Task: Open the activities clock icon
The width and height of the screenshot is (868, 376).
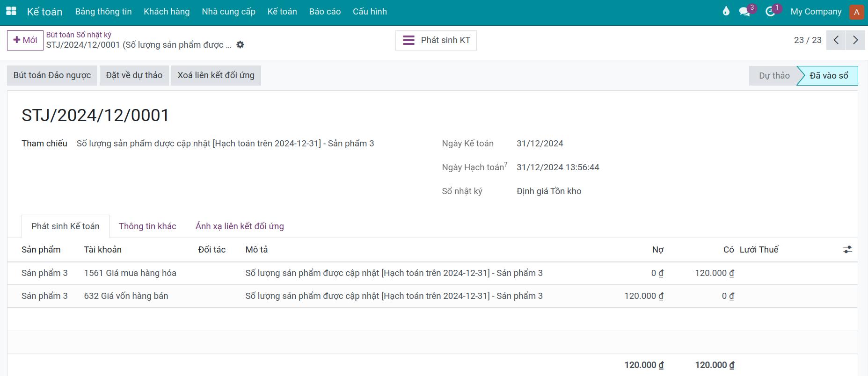Action: coord(770,12)
